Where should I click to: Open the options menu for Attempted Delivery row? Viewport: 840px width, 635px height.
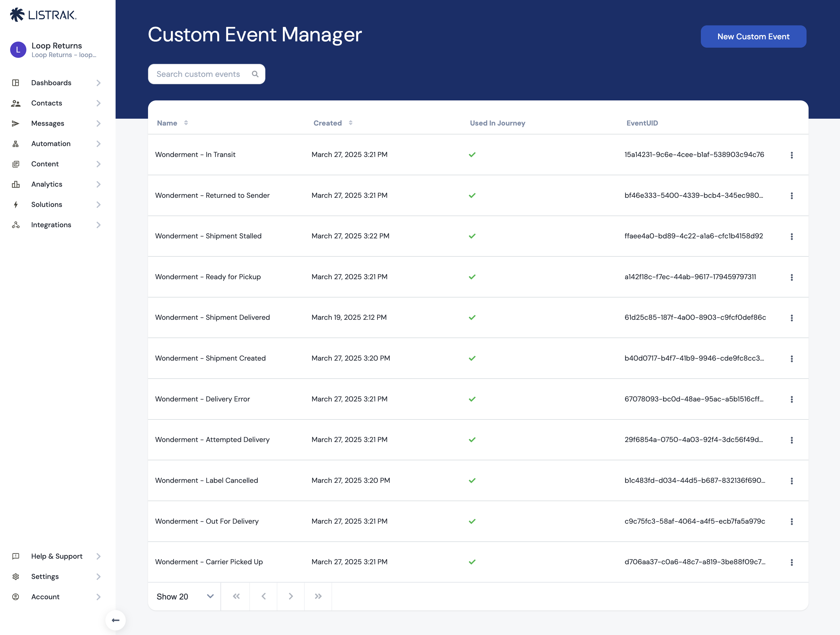coord(792,440)
